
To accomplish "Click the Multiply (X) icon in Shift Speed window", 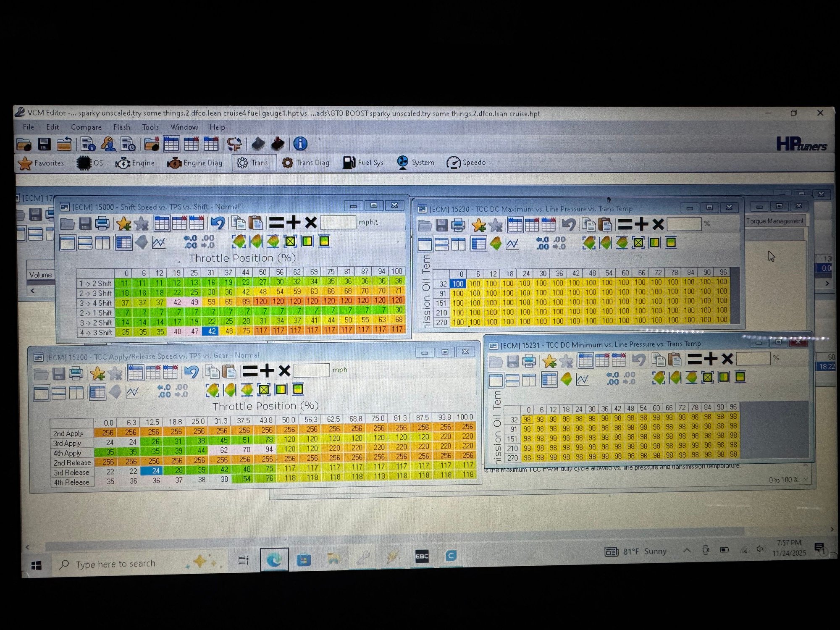I will point(311,223).
